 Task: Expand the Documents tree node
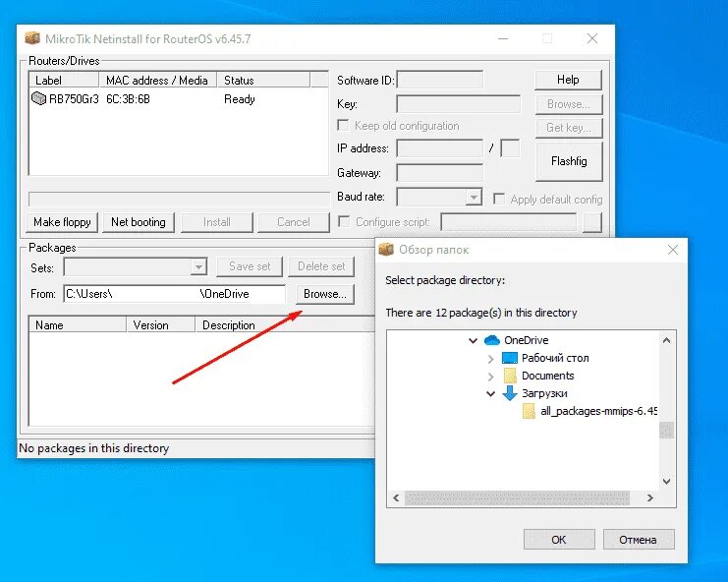pos(491,377)
